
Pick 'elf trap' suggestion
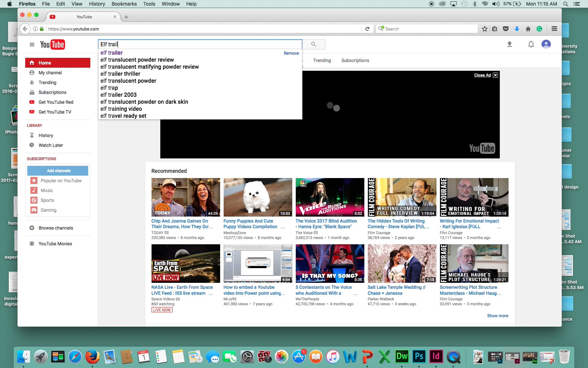[200, 88]
